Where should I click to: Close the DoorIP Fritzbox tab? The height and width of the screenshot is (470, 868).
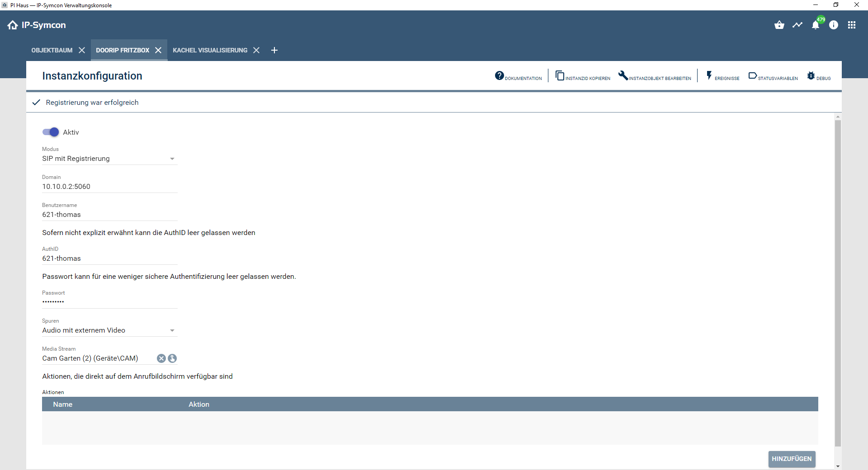[x=158, y=50]
